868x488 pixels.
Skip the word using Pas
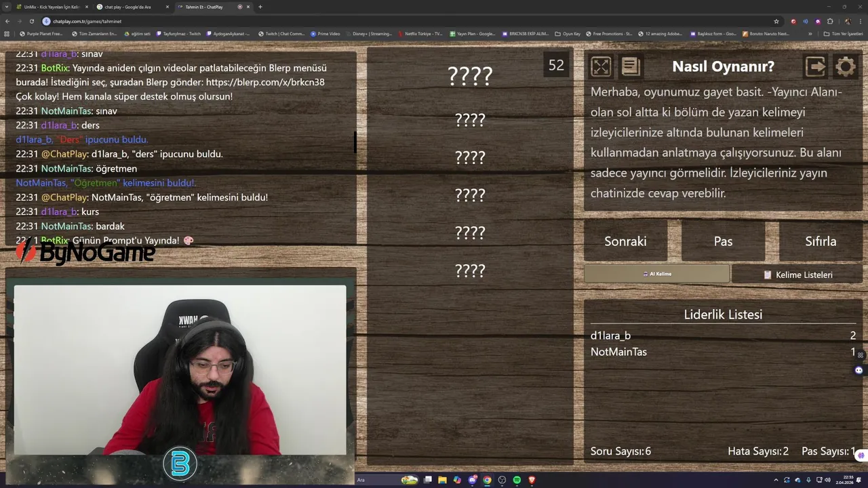tap(723, 241)
